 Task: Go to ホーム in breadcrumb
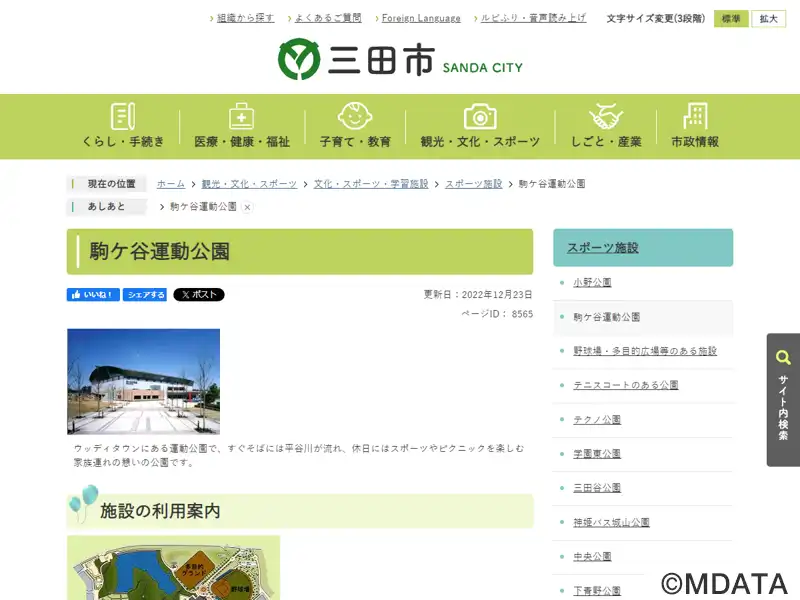pos(170,184)
